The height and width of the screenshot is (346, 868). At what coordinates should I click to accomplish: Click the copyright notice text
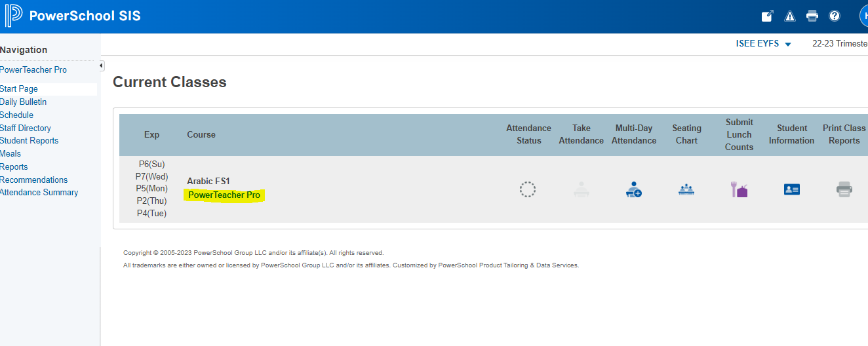254,253
